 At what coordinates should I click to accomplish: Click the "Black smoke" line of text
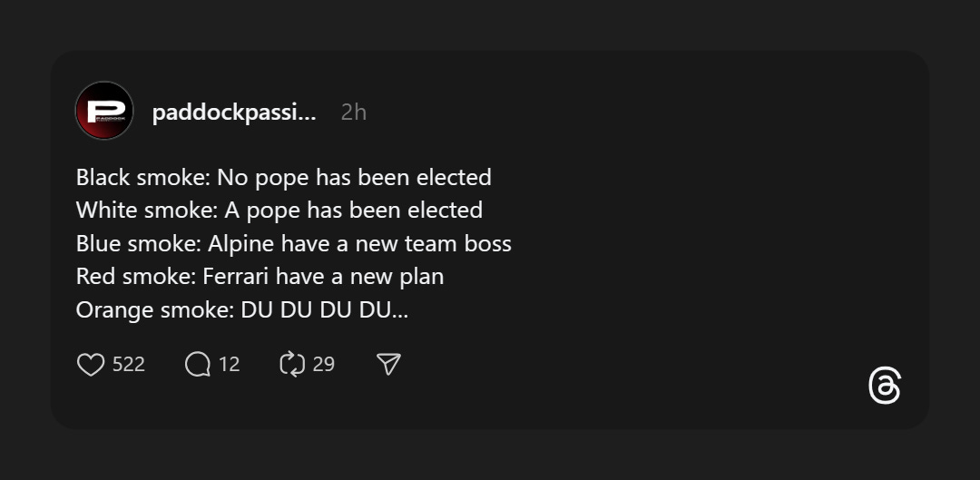tap(284, 178)
